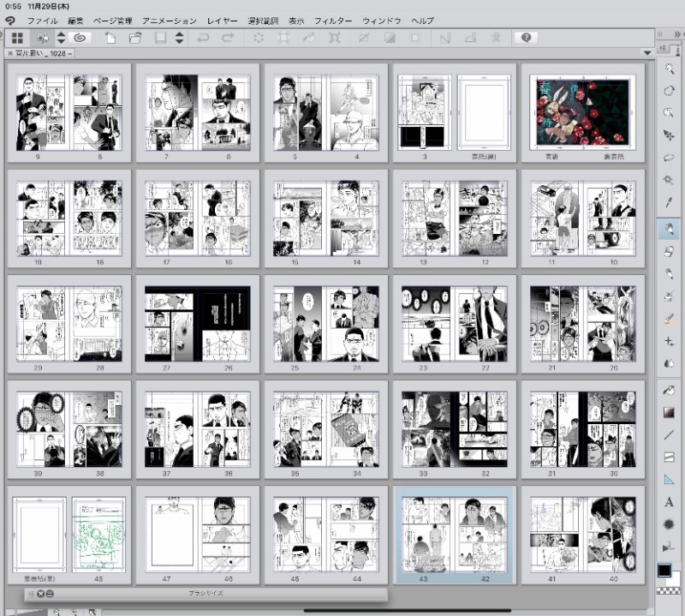The width and height of the screenshot is (685, 616).
Task: Select the Move/rotate view tool
Action: (669, 91)
